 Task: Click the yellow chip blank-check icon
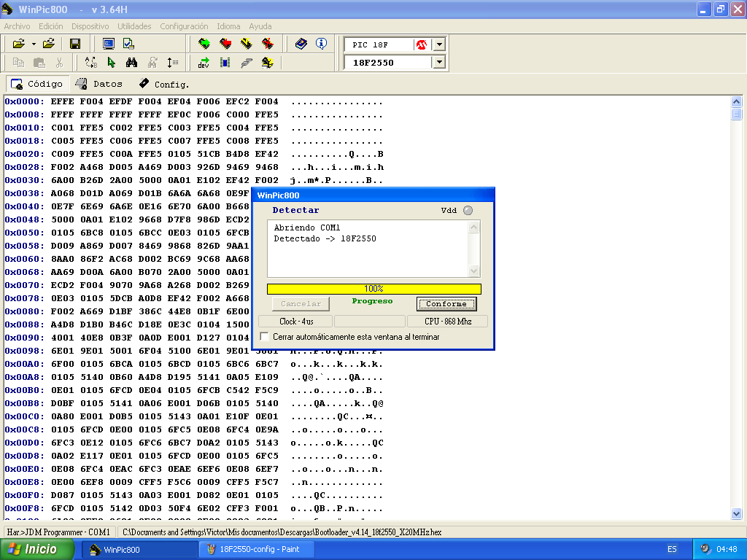click(267, 63)
